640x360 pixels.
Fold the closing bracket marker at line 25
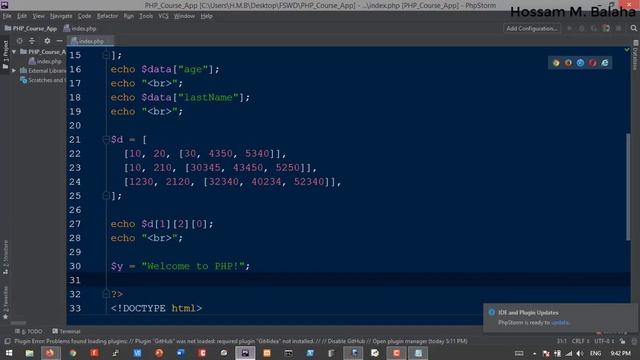tap(106, 196)
